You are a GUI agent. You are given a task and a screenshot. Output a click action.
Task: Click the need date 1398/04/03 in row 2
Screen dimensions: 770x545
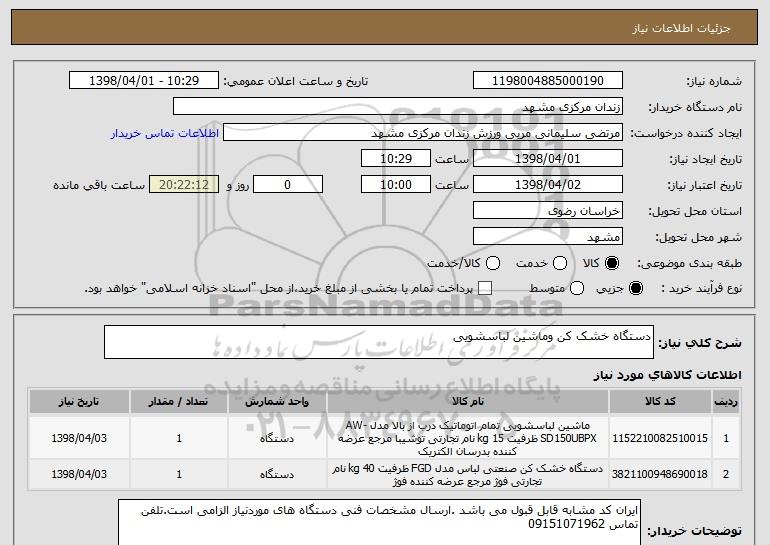(79, 474)
